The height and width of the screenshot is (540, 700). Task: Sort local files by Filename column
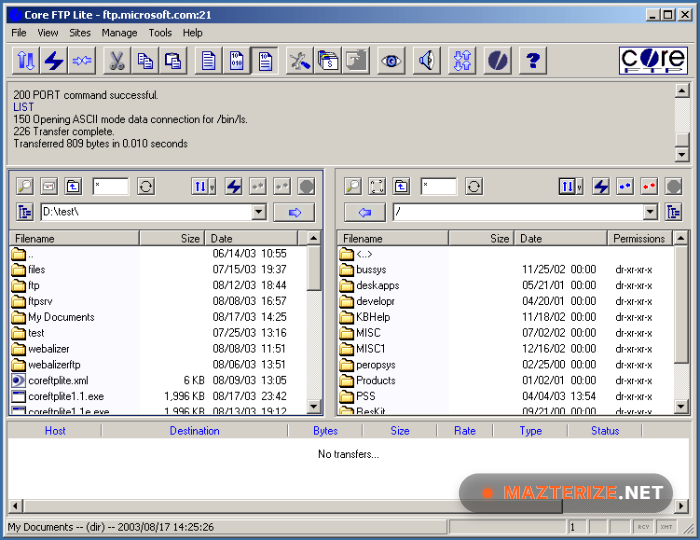[x=74, y=238]
